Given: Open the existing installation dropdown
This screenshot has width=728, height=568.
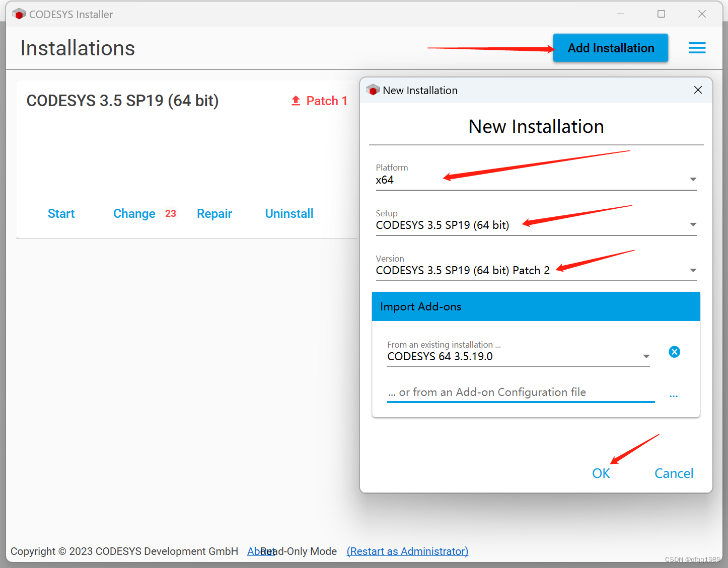Looking at the screenshot, I should point(519,356).
